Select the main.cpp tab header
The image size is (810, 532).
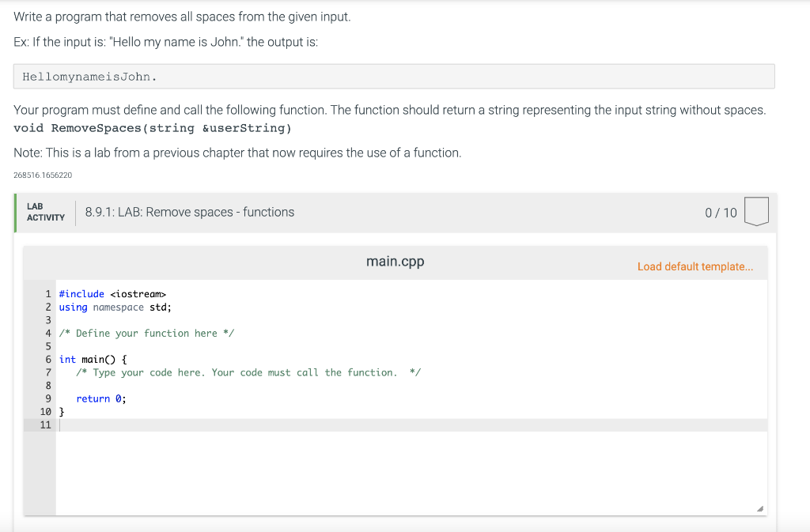(395, 261)
